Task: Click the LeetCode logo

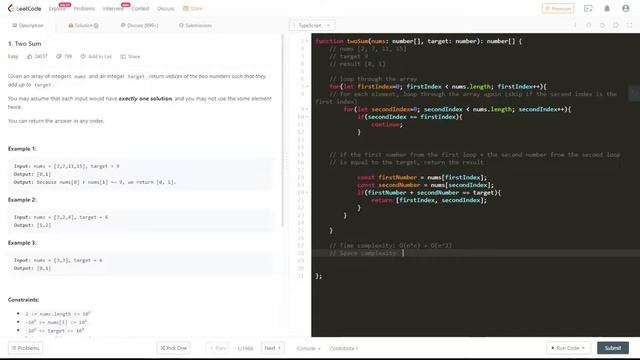Action: (24, 8)
